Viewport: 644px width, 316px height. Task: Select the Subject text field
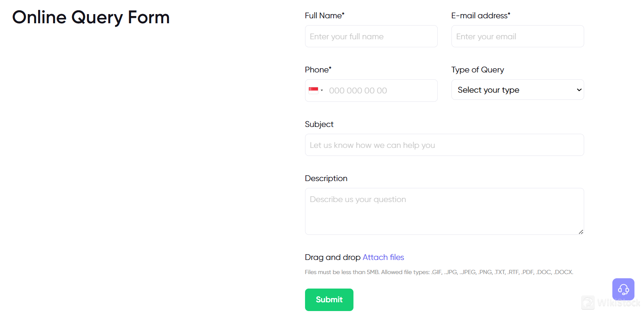point(444,145)
